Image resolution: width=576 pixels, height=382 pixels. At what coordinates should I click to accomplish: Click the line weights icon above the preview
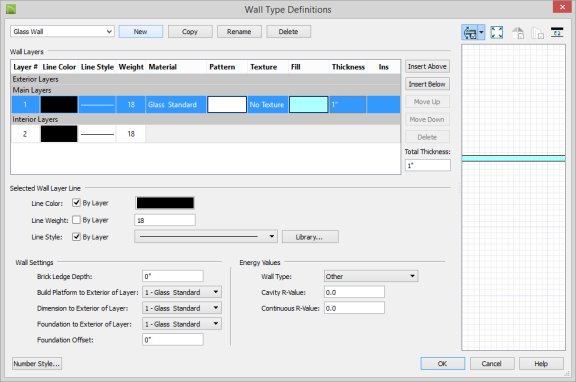click(x=557, y=32)
